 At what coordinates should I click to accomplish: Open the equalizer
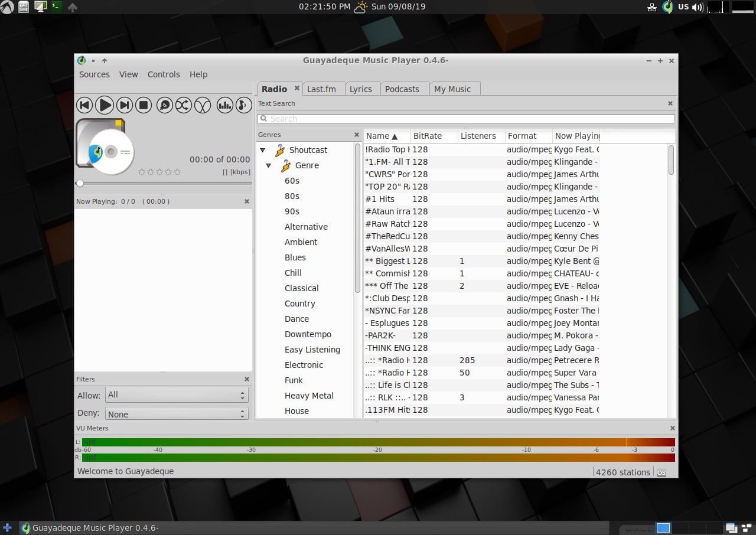point(224,105)
